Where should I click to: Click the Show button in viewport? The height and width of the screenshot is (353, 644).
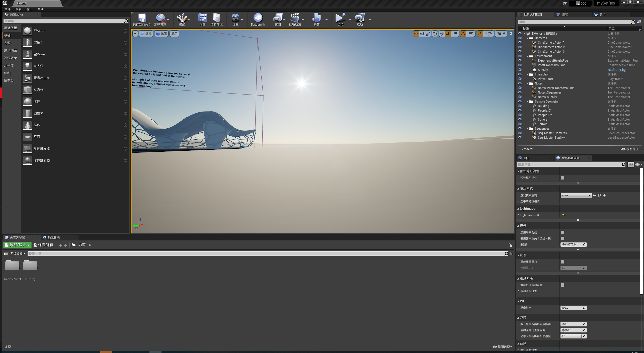(x=174, y=34)
